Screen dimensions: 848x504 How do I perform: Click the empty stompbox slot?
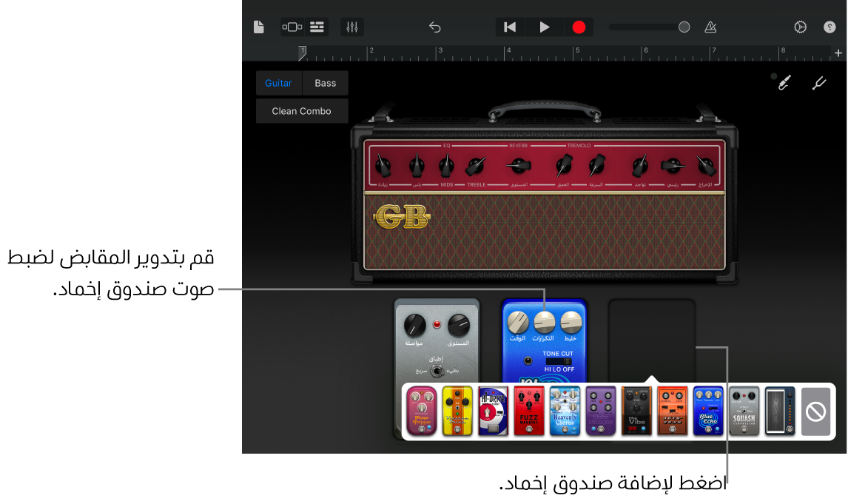click(x=652, y=340)
